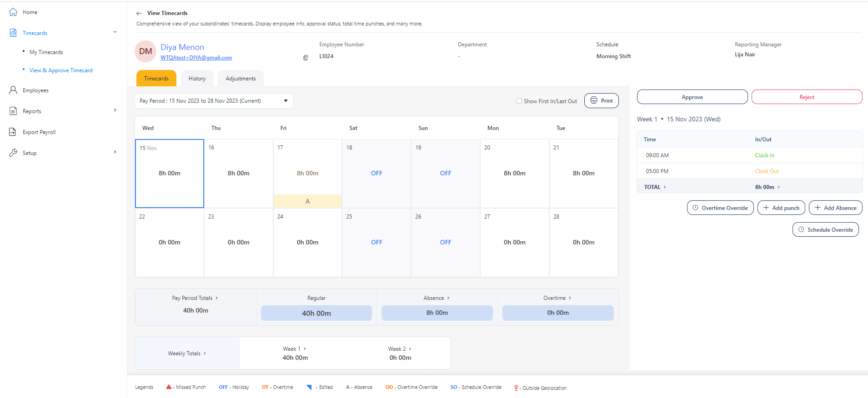Screen dimensions: 868x398
Task: Expand the Setup submenu chevron
Action: tap(115, 152)
